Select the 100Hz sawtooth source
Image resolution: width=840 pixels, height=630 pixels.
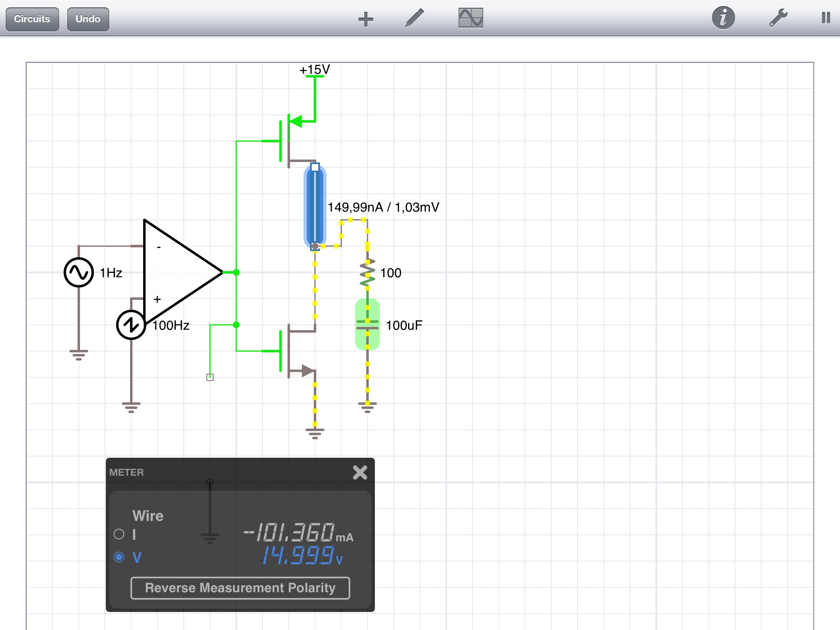(131, 325)
